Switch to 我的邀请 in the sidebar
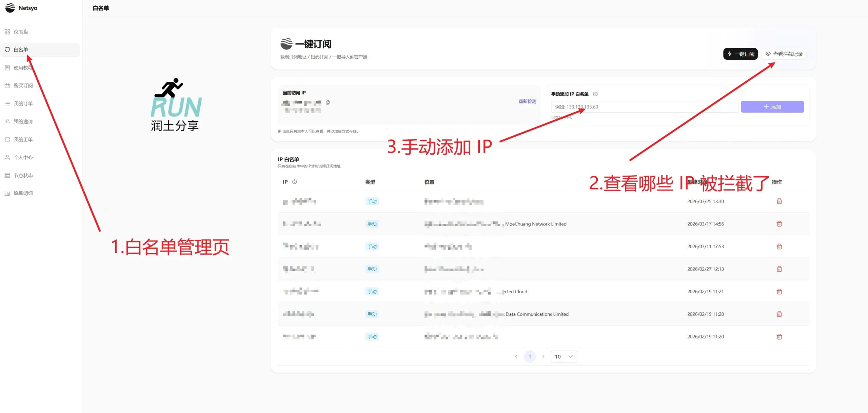This screenshot has width=868, height=413. 23,121
